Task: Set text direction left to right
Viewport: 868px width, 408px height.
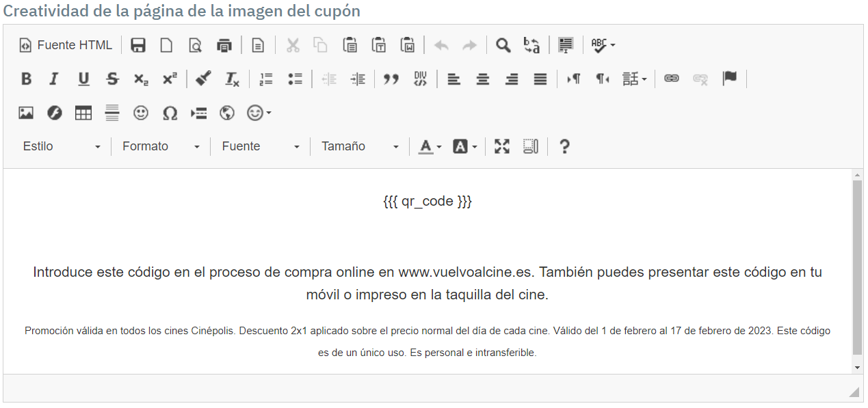Action: coord(574,79)
